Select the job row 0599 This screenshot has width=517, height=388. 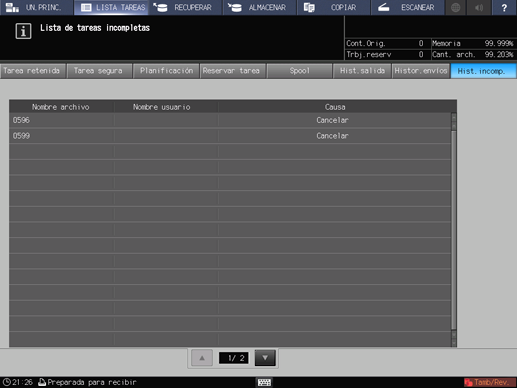point(230,136)
